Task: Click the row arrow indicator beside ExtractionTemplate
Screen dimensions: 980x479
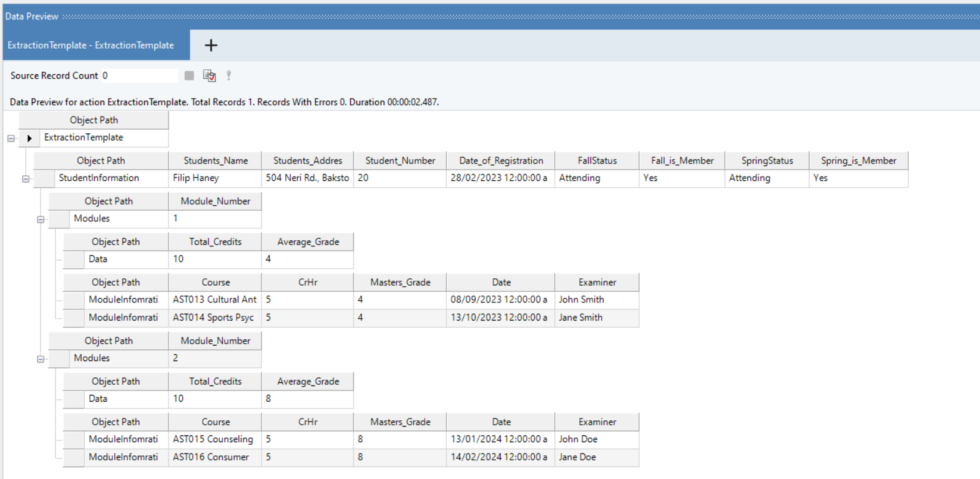Action: coord(29,138)
